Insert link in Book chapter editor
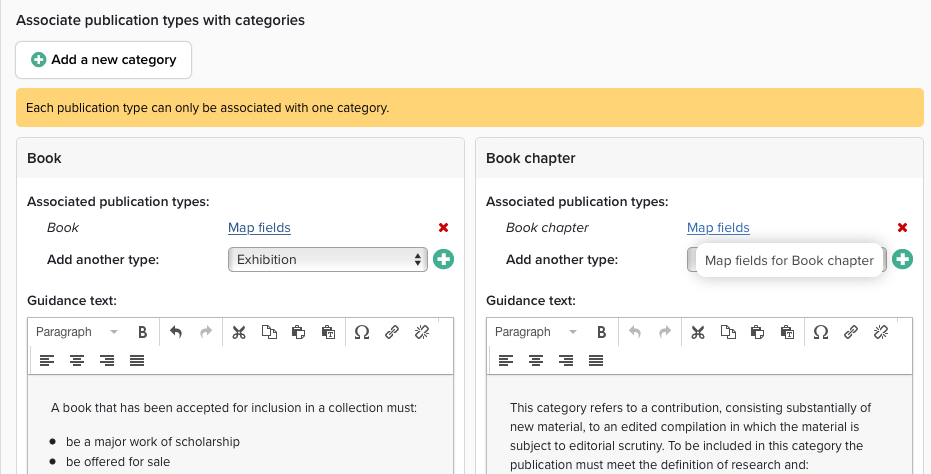 tap(851, 332)
